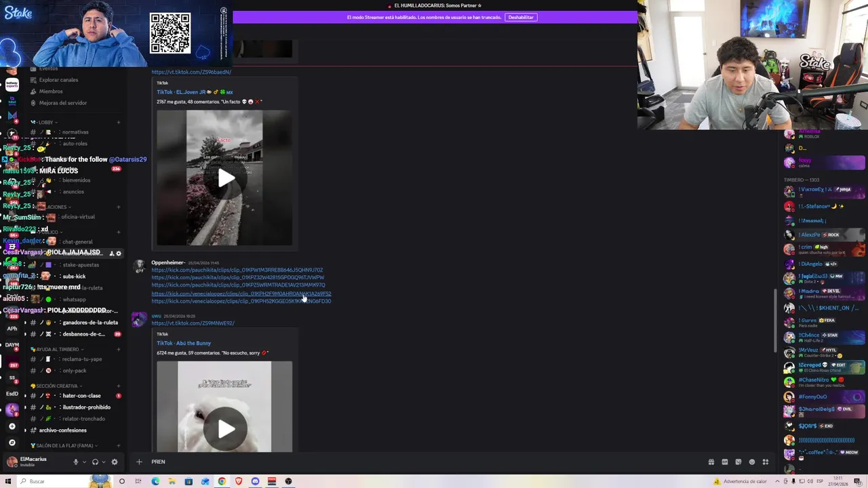
Task: Open the apps launcher icon in the message bar
Action: click(766, 462)
